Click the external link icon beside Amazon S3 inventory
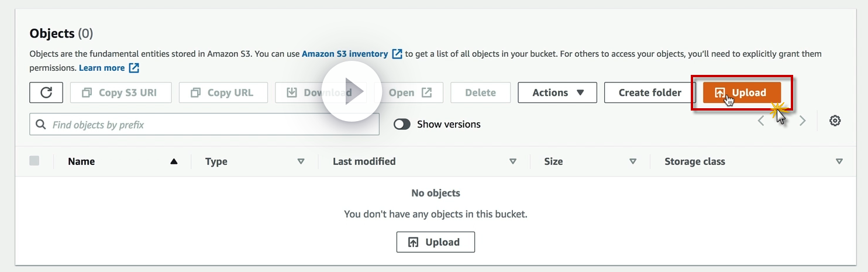 pyautogui.click(x=397, y=54)
